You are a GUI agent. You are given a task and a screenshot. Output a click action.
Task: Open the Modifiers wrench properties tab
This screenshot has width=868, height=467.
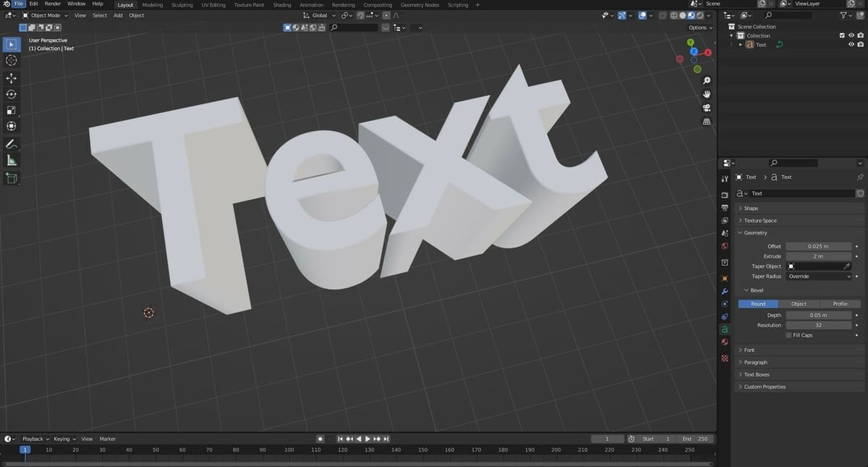click(725, 291)
